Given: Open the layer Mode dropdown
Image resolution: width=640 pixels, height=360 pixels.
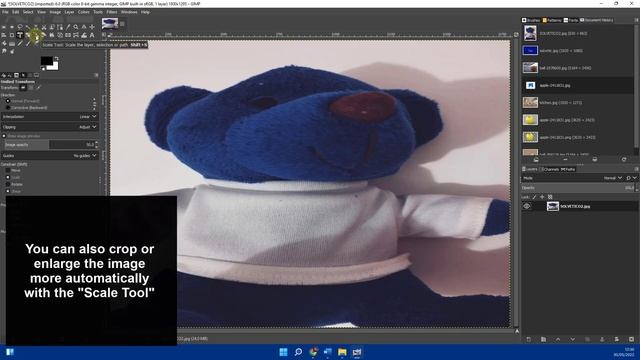Looking at the screenshot, I should [573, 178].
